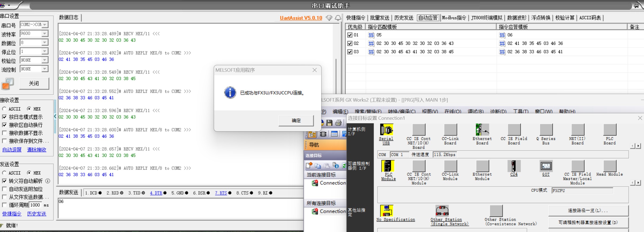The height and width of the screenshot is (232, 644).
Task: Click the connection properties info icon
Action: 336,166
